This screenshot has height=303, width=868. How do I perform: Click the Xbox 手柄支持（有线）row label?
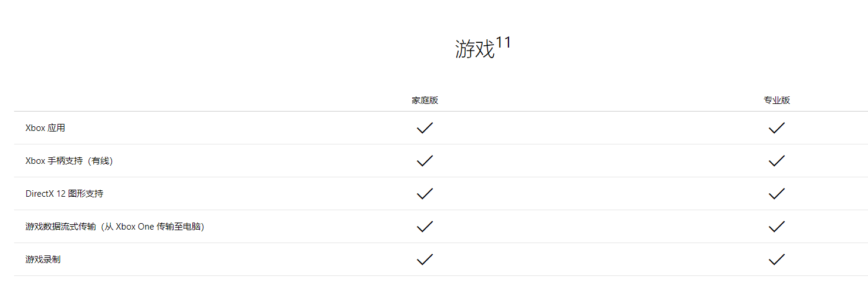pyautogui.click(x=69, y=161)
